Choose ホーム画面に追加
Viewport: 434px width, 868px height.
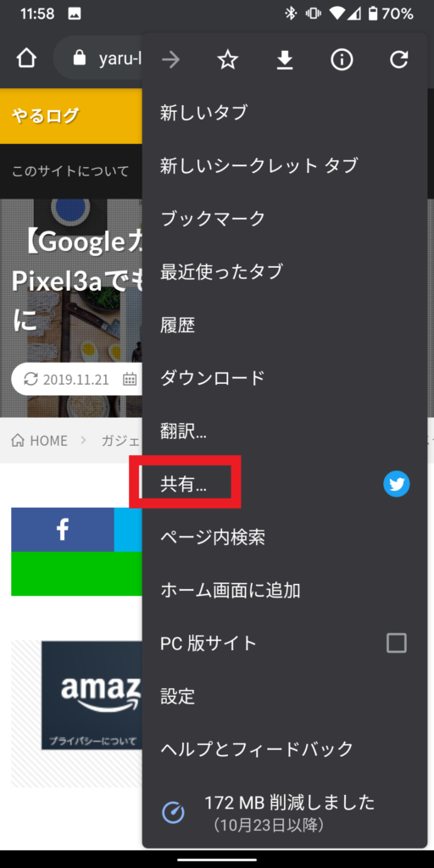pyautogui.click(x=285, y=590)
